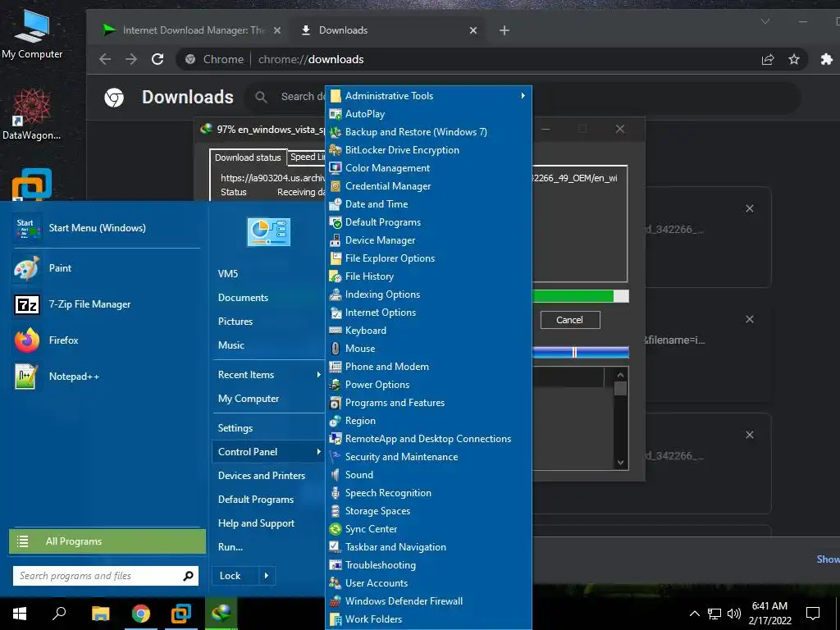Click the Keyboard icon in Control Panel list
840x630 pixels.
336,331
